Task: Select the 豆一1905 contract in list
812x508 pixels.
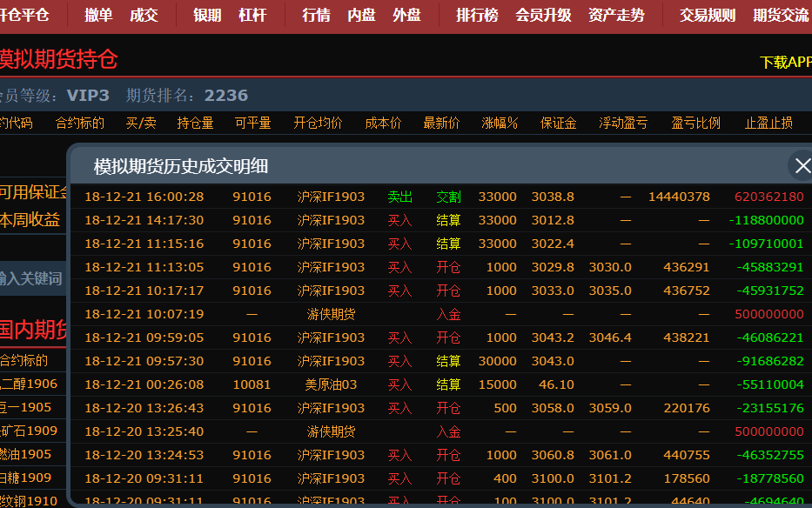Action: (28, 407)
